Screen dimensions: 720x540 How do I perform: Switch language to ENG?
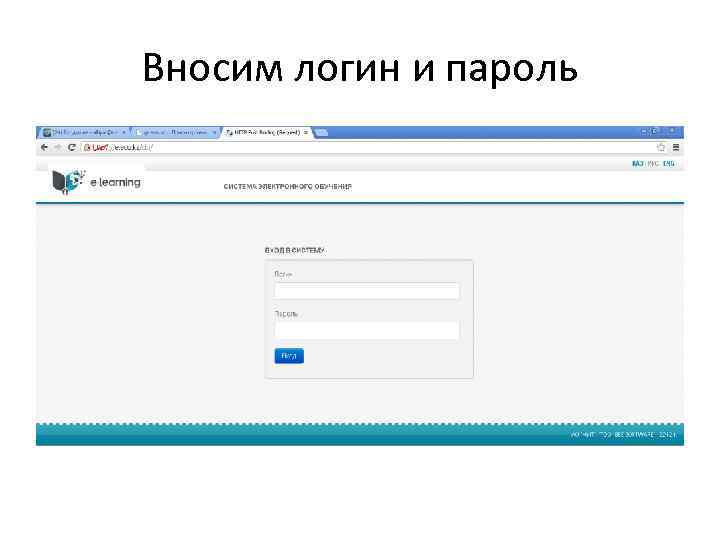coord(669,164)
